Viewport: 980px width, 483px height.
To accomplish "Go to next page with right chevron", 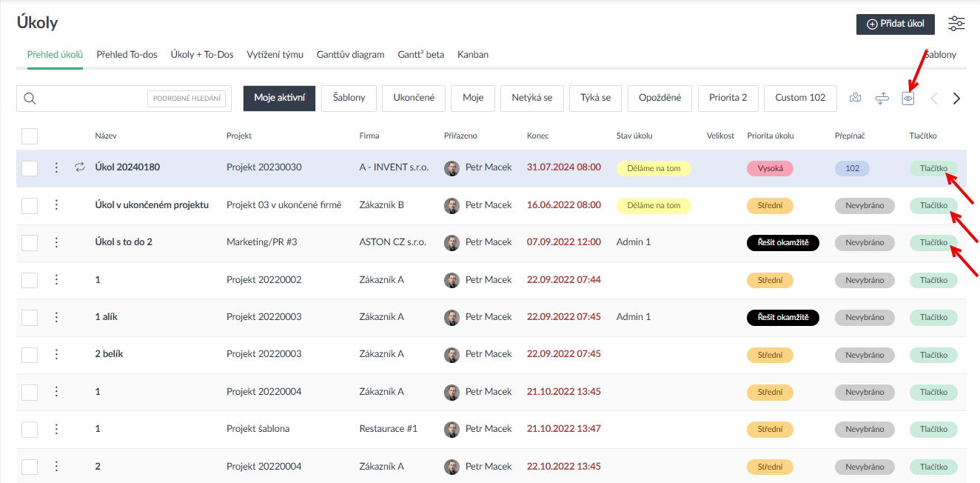I will click(x=956, y=99).
